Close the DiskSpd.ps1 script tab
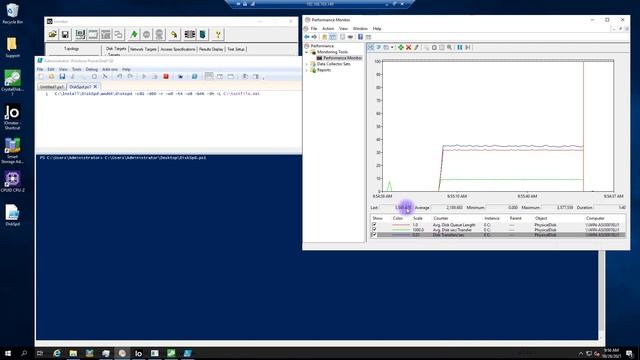 pyautogui.click(x=96, y=87)
